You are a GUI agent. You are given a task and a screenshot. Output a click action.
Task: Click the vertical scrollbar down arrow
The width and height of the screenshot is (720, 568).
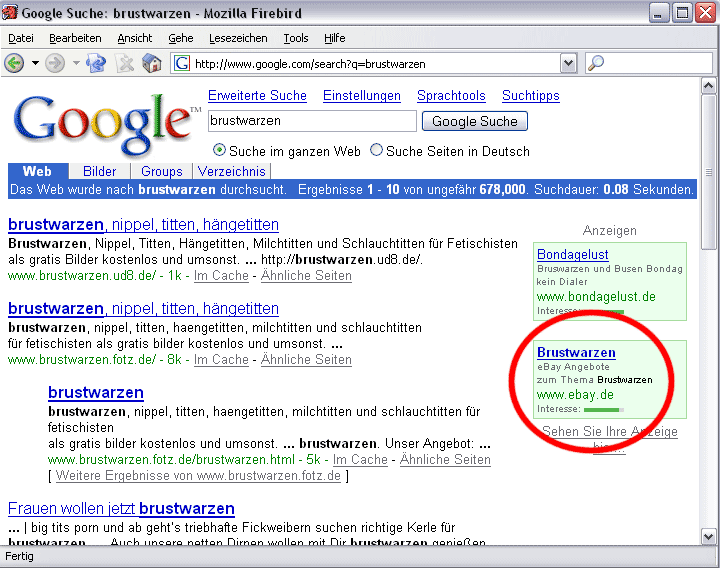pos(709,536)
